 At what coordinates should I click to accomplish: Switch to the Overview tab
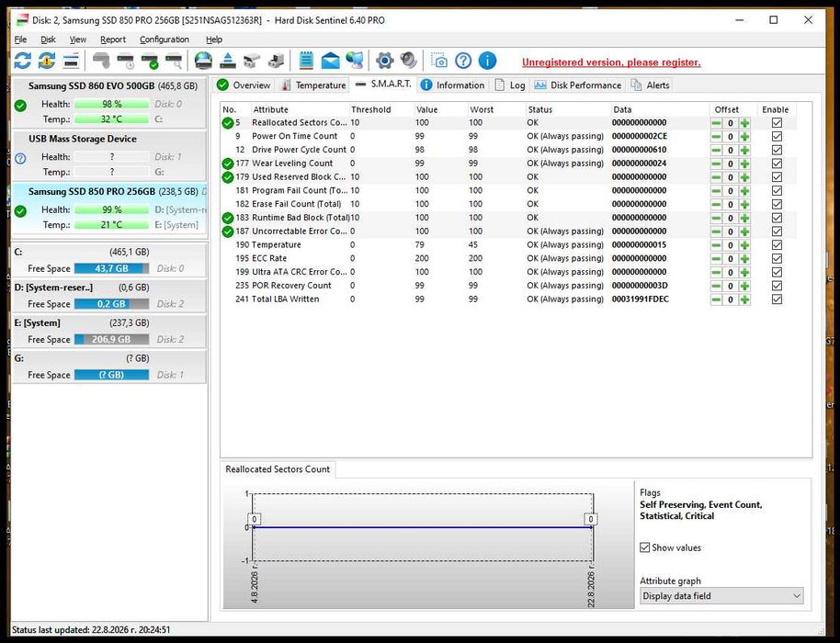tap(244, 85)
